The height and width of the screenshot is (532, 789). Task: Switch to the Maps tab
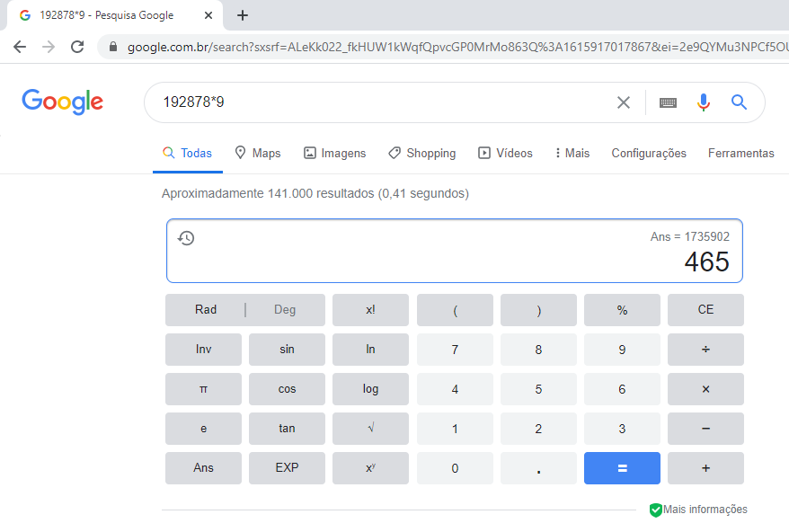(x=258, y=153)
